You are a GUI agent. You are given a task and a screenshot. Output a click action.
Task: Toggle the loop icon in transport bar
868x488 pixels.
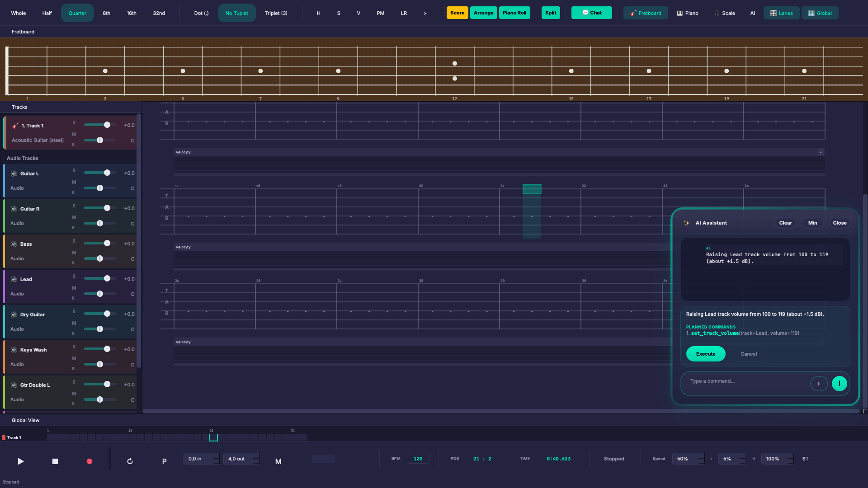[x=130, y=461]
